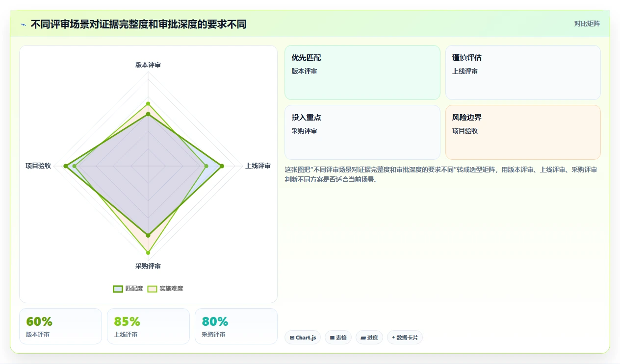Click the icon inside 进度 chip
The width and height of the screenshot is (620, 364).
[363, 338]
